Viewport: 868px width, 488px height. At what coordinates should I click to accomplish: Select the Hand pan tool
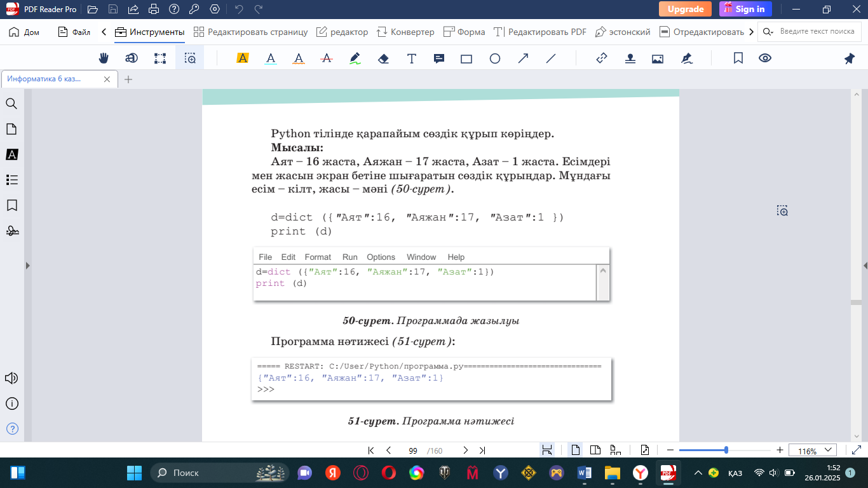pos(104,58)
